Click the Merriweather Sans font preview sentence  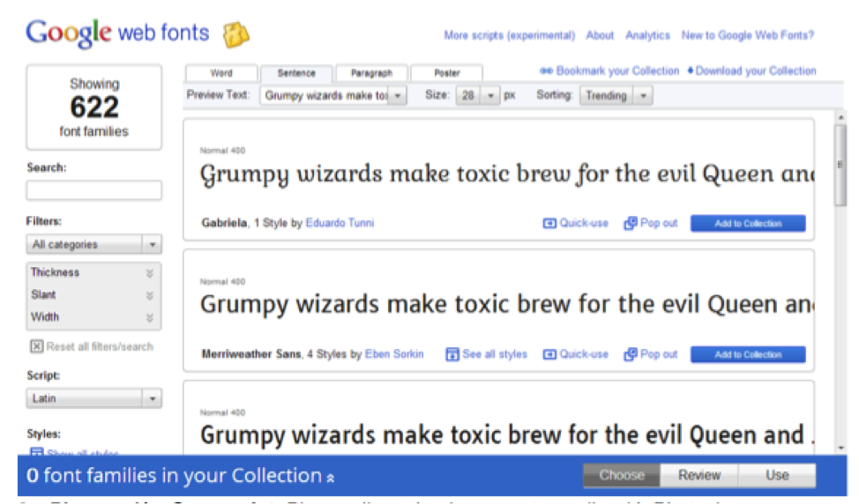(x=507, y=305)
